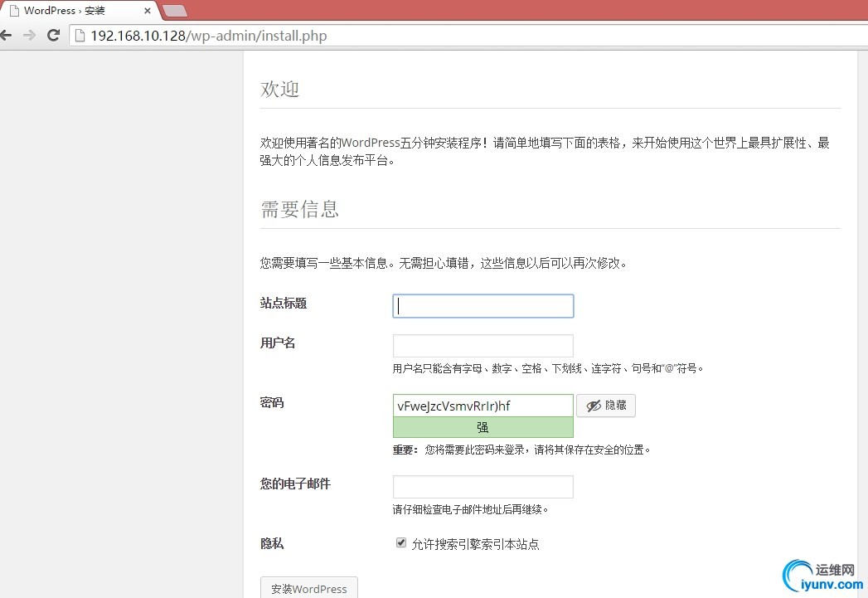Focus the 站点标题 input field
The image size is (868, 598).
[x=482, y=306]
